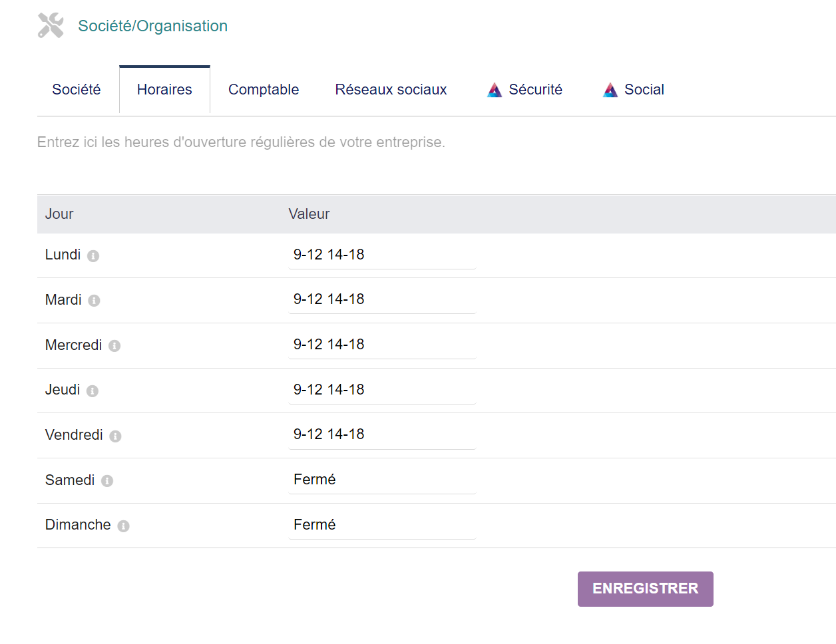Select the Sécurité tab
The image size is (836, 644).
pos(535,89)
